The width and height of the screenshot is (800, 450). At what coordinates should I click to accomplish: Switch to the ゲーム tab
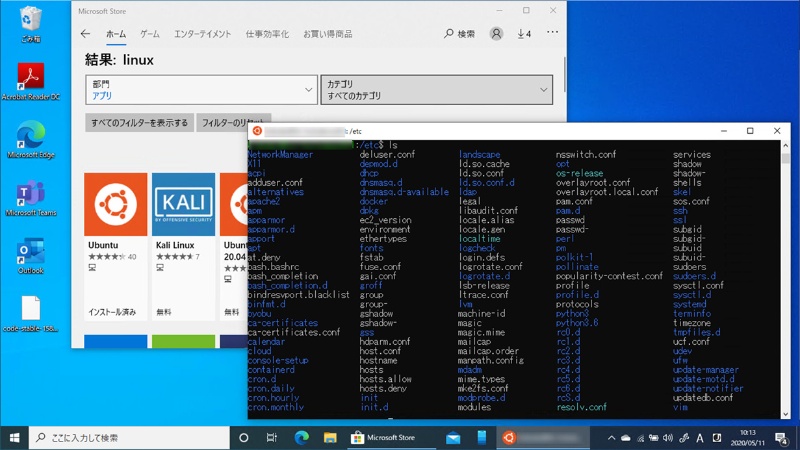coord(150,34)
